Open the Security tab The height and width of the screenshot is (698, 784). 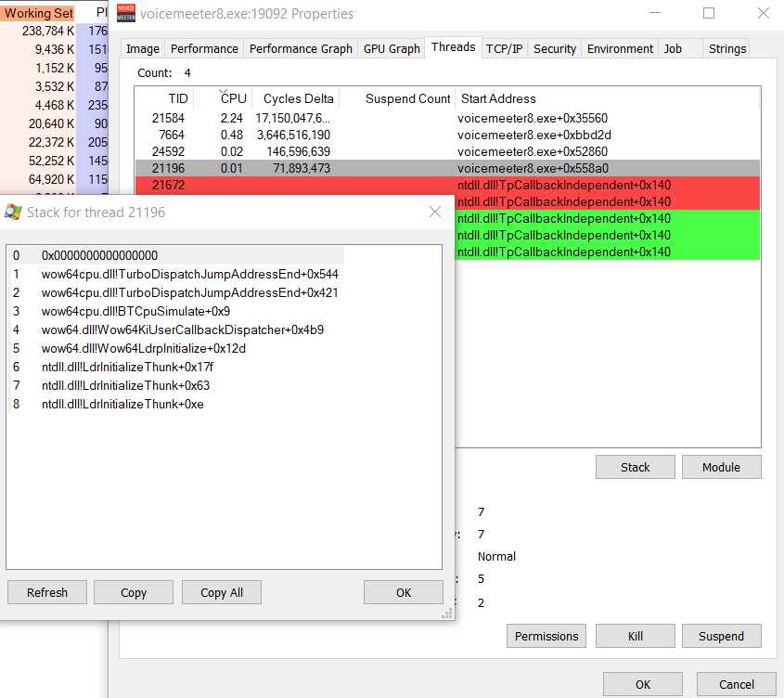point(555,48)
